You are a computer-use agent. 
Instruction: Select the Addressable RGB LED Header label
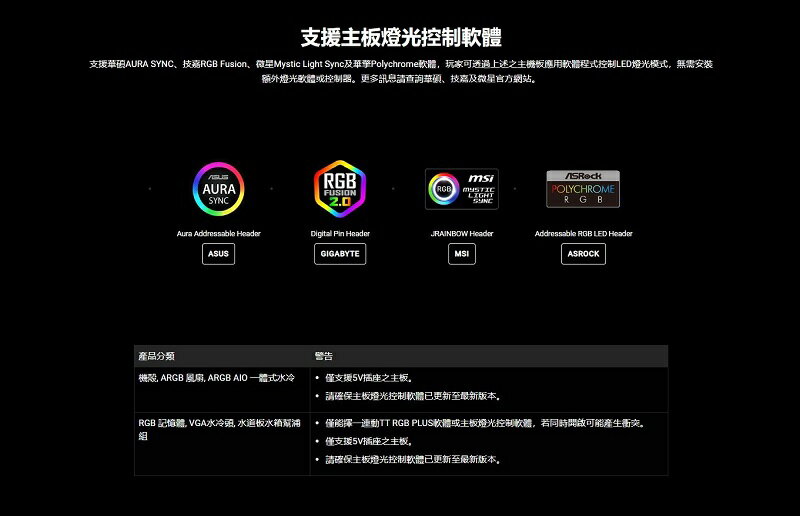coord(583,233)
